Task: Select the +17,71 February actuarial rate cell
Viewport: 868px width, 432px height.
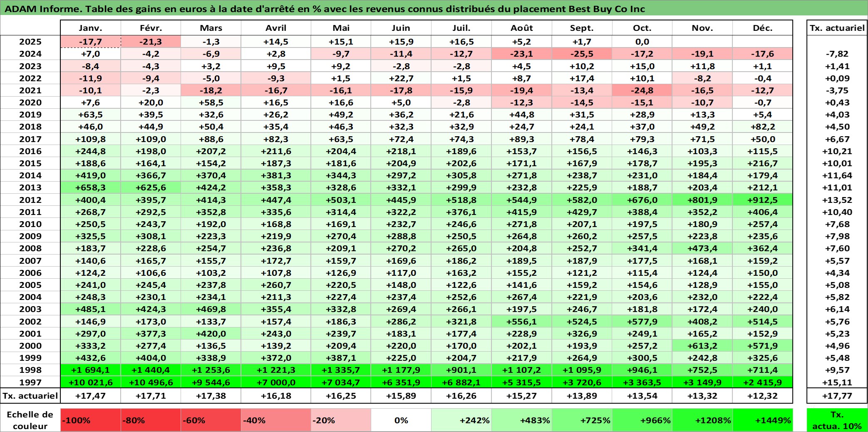Action: point(151,396)
